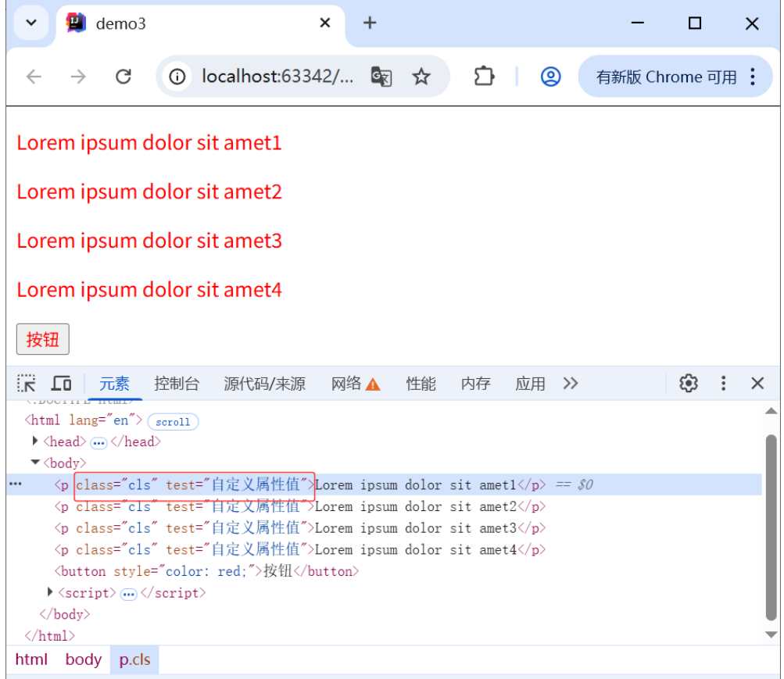784x679 pixels.
Task: Open DevTools customize three-dot menu
Action: pyautogui.click(x=723, y=384)
